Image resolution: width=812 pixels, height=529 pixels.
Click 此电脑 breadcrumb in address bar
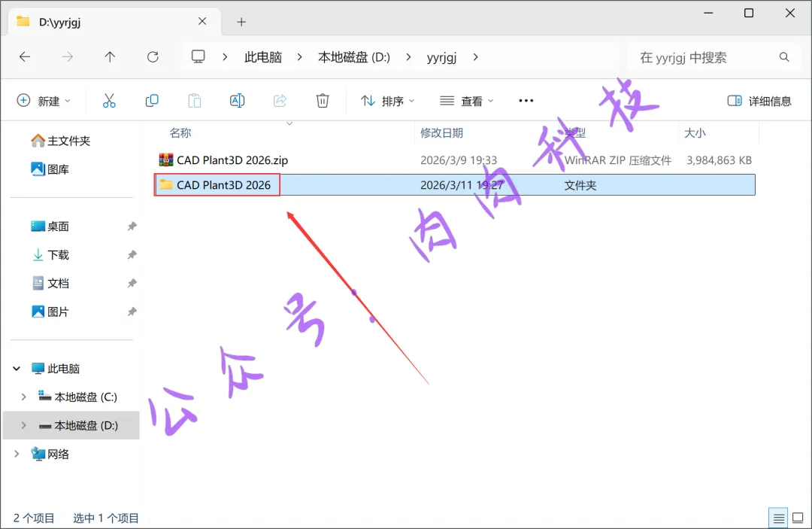(x=263, y=57)
